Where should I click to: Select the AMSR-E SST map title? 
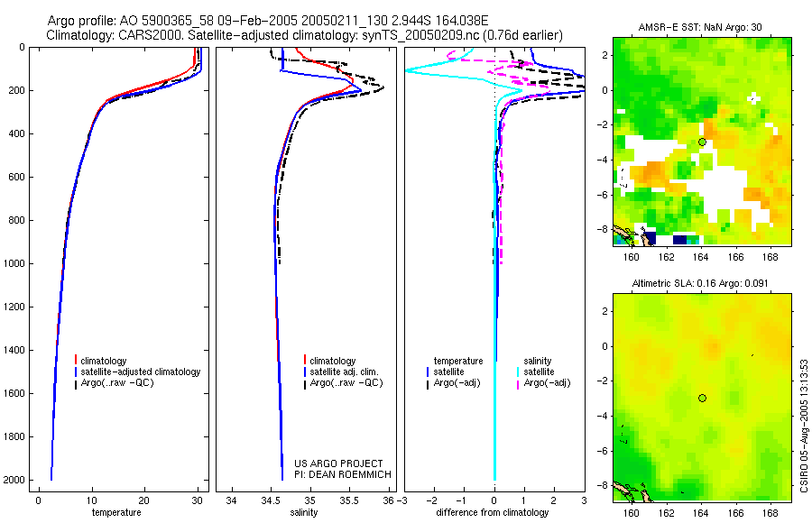pos(699,27)
